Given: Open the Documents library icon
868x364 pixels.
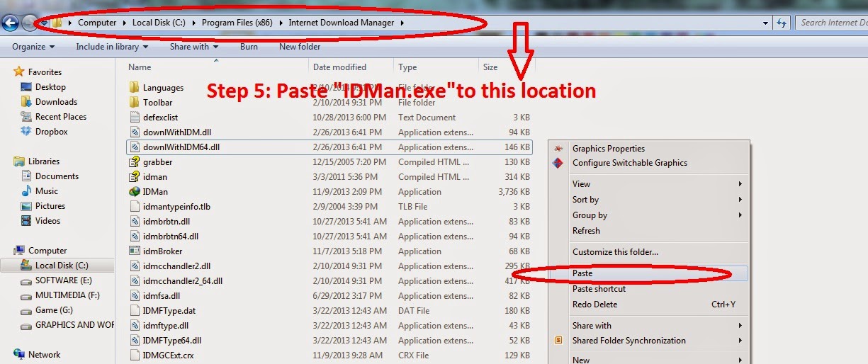Looking at the screenshot, I should 26,176.
